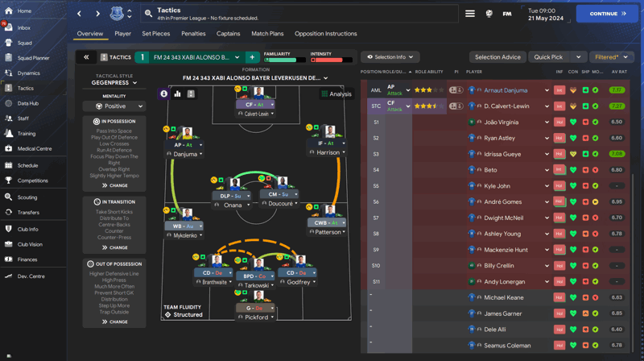
Task: Open the Penalties tab
Action: click(193, 34)
